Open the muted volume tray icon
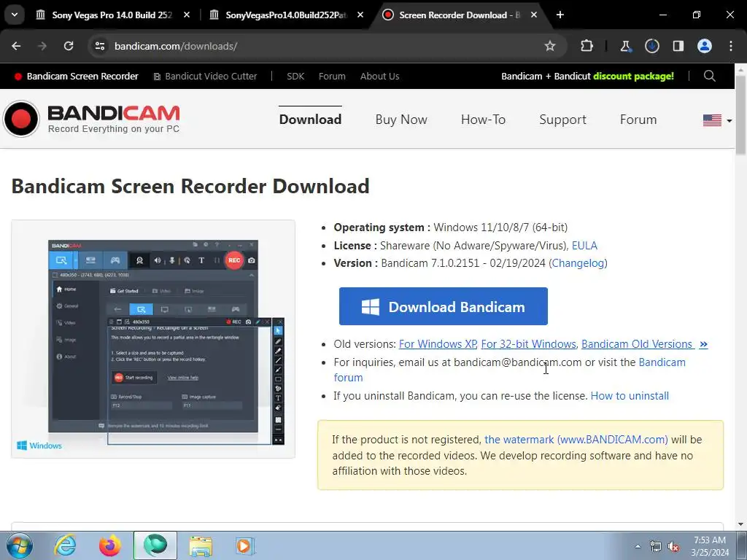The width and height of the screenshot is (747, 560). pos(673,546)
